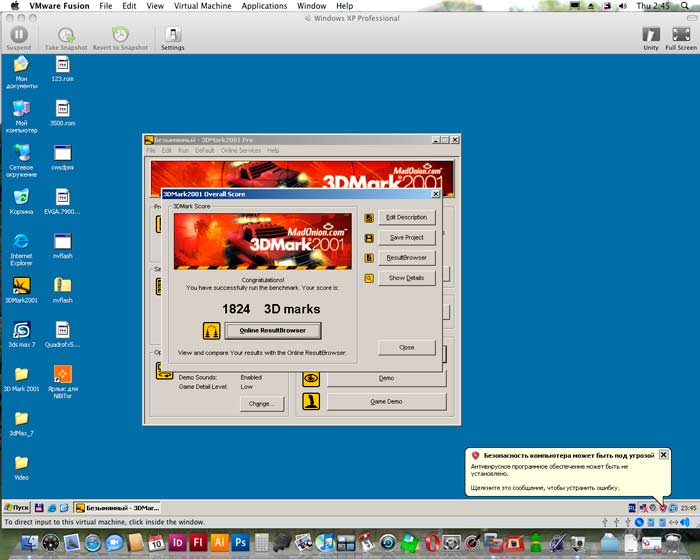Click the Show Details button
This screenshot has height=560, width=700.
click(x=406, y=278)
